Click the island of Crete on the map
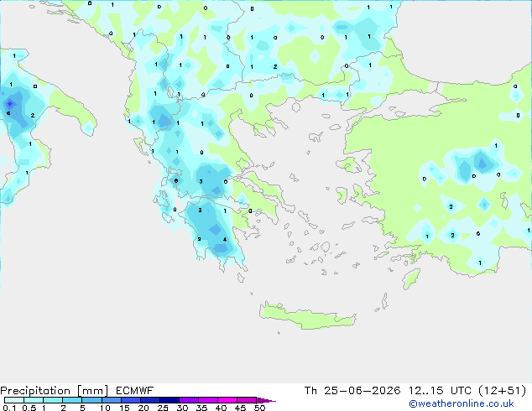 (x=307, y=316)
